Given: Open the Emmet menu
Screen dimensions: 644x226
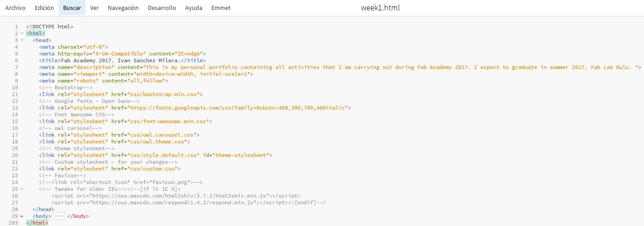Looking at the screenshot, I should click(x=220, y=8).
